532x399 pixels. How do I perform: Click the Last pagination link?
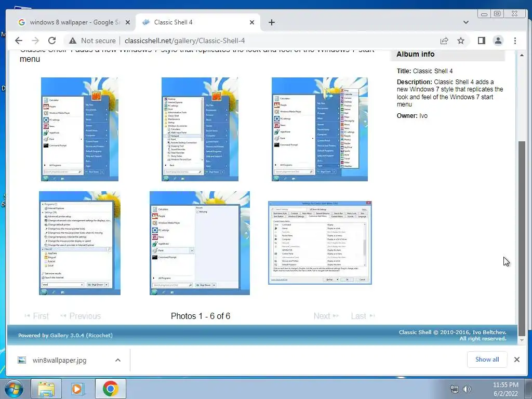(363, 316)
